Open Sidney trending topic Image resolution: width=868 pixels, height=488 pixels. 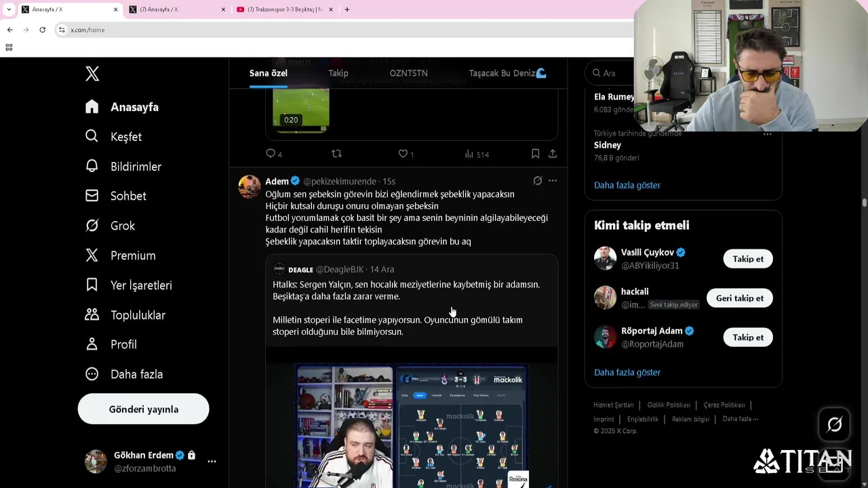(x=608, y=145)
